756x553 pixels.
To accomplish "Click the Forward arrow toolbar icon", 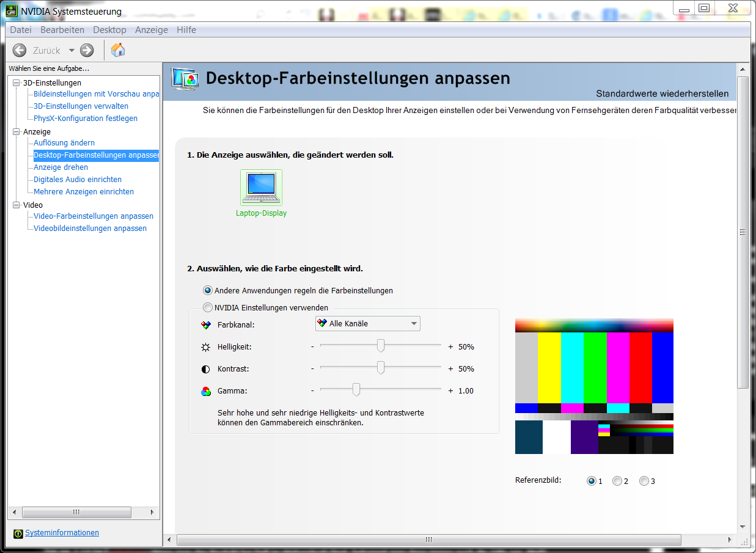I will point(87,50).
